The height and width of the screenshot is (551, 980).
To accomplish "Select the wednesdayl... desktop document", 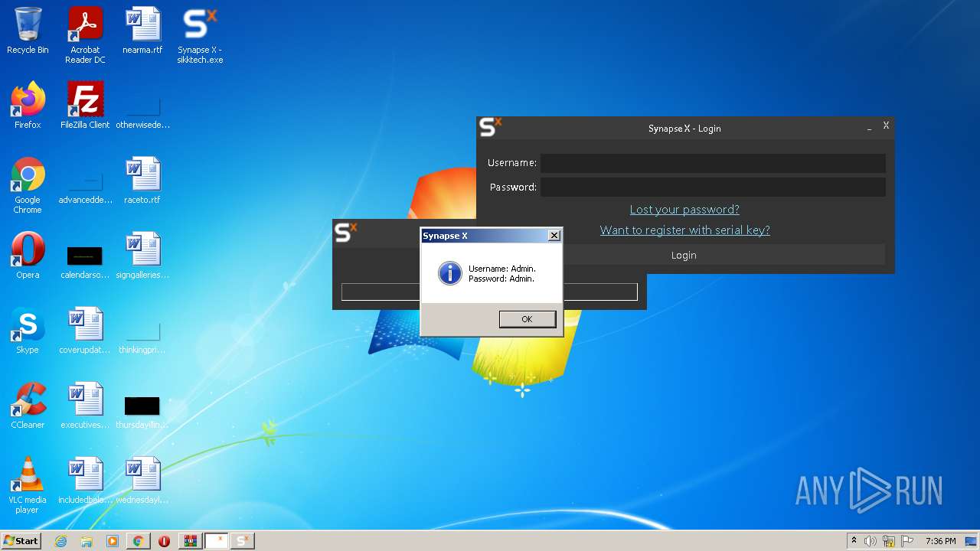I will [x=142, y=481].
